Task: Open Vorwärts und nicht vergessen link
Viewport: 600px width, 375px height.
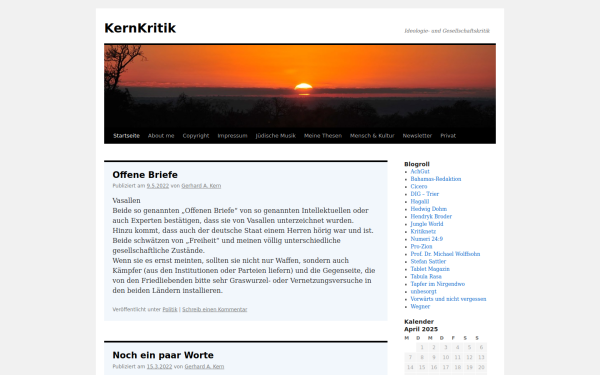Action: (448, 299)
